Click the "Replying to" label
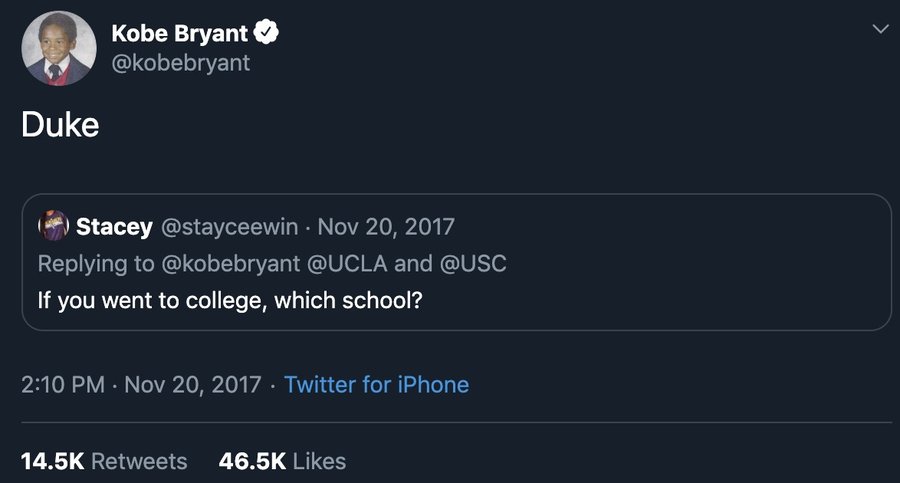Viewport: 900px width, 483px height. [93, 263]
